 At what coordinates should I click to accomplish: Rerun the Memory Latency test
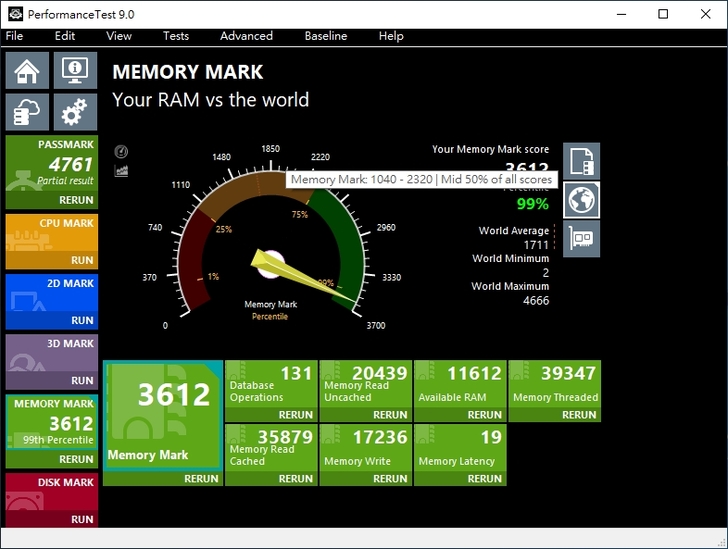point(484,479)
